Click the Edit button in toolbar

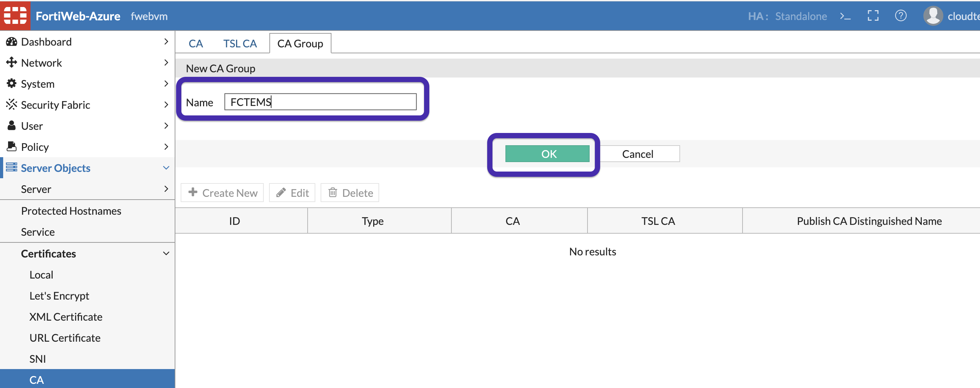(x=293, y=193)
